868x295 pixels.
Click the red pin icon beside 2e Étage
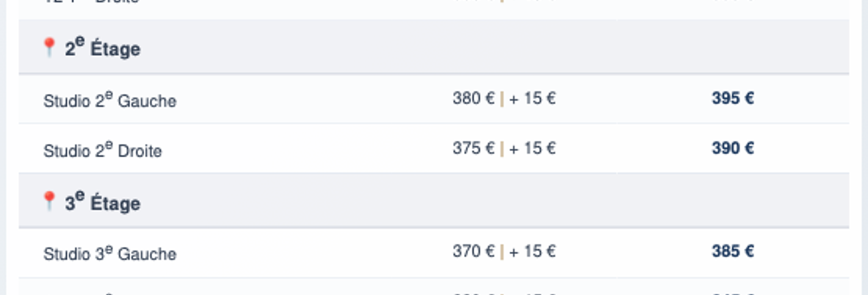(x=50, y=47)
